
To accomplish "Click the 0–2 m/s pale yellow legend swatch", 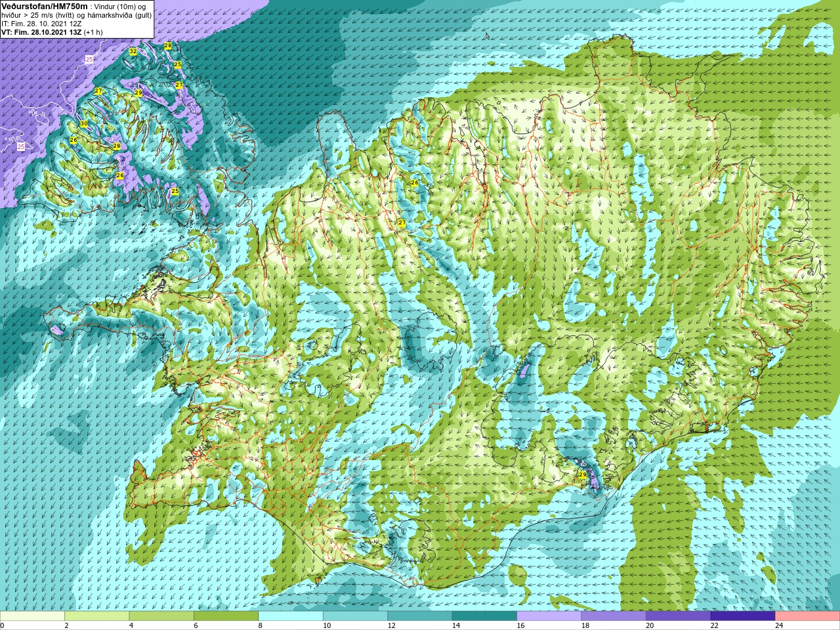I will tap(32, 616).
